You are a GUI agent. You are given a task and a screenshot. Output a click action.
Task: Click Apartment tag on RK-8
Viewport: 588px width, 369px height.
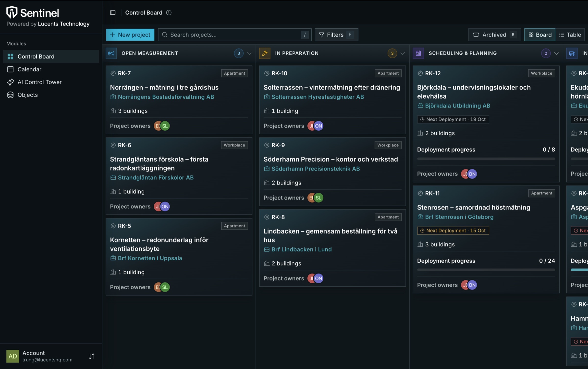click(388, 217)
